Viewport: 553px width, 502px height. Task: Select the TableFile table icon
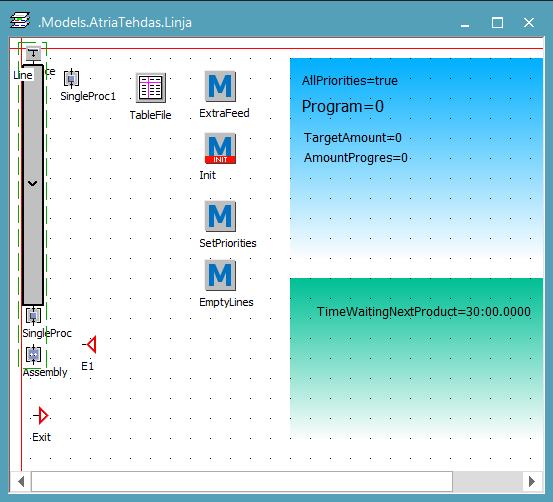coord(151,87)
